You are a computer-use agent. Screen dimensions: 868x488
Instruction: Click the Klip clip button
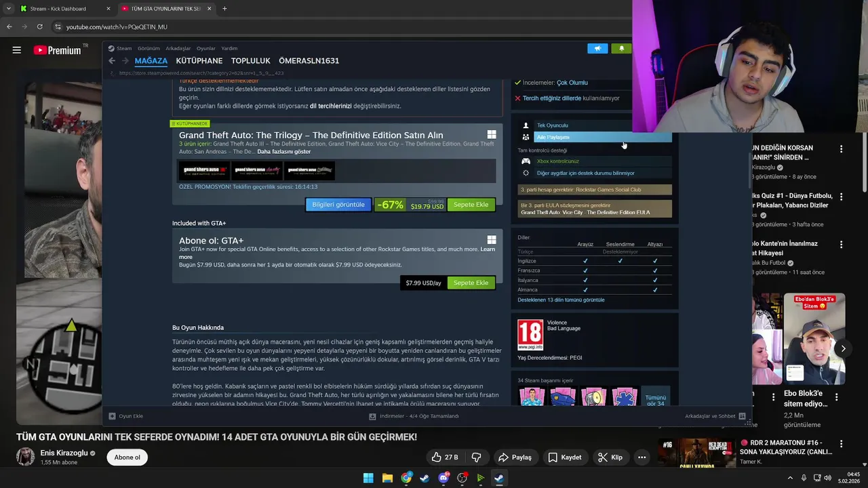tap(610, 457)
